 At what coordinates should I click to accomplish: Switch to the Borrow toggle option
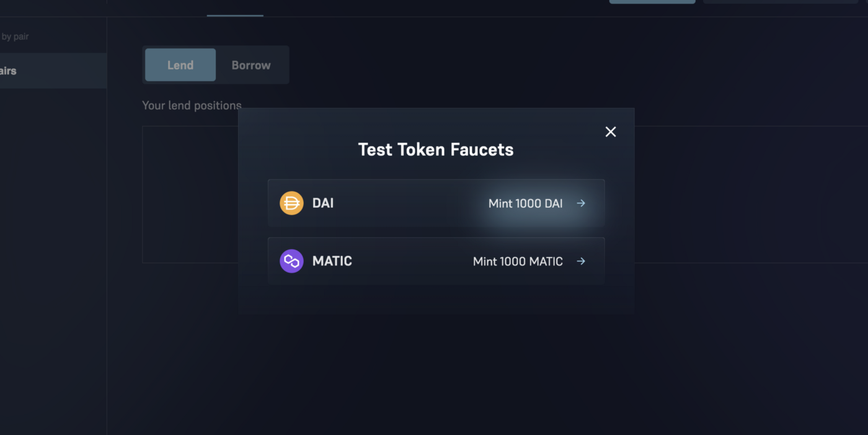pyautogui.click(x=251, y=65)
